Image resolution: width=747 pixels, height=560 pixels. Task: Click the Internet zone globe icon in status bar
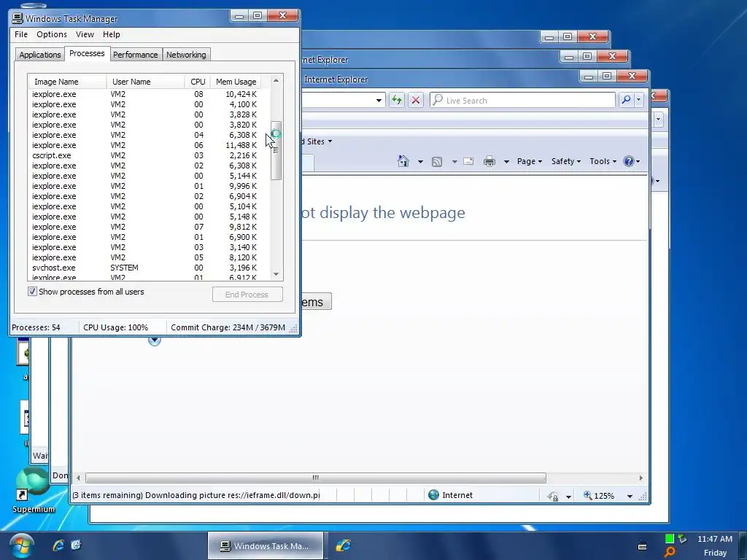(433, 495)
